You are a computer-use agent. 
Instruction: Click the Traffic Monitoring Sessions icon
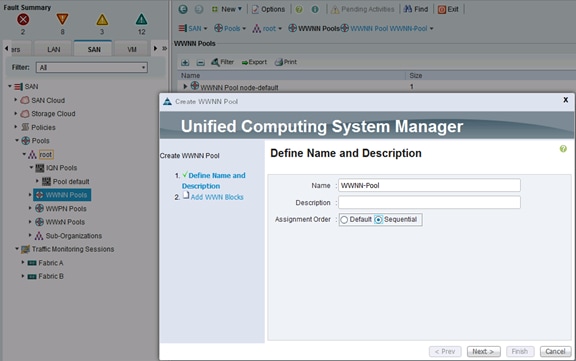(25, 249)
